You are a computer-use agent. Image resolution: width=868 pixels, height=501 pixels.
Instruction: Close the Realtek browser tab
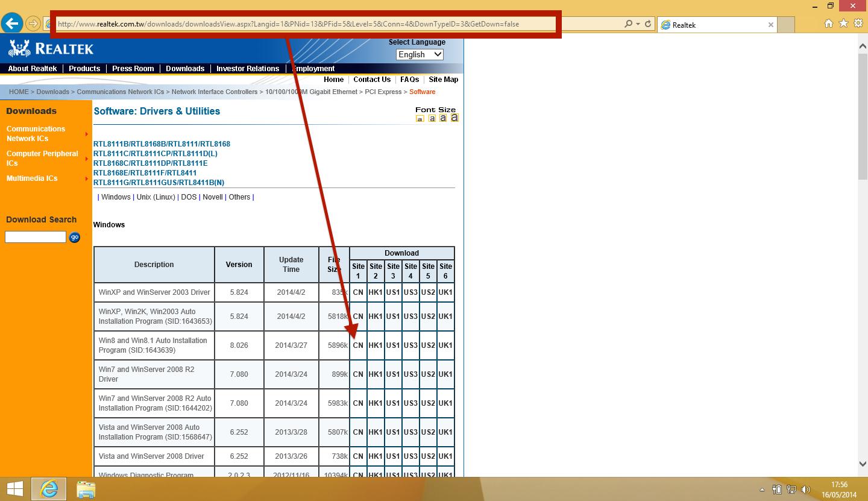770,25
